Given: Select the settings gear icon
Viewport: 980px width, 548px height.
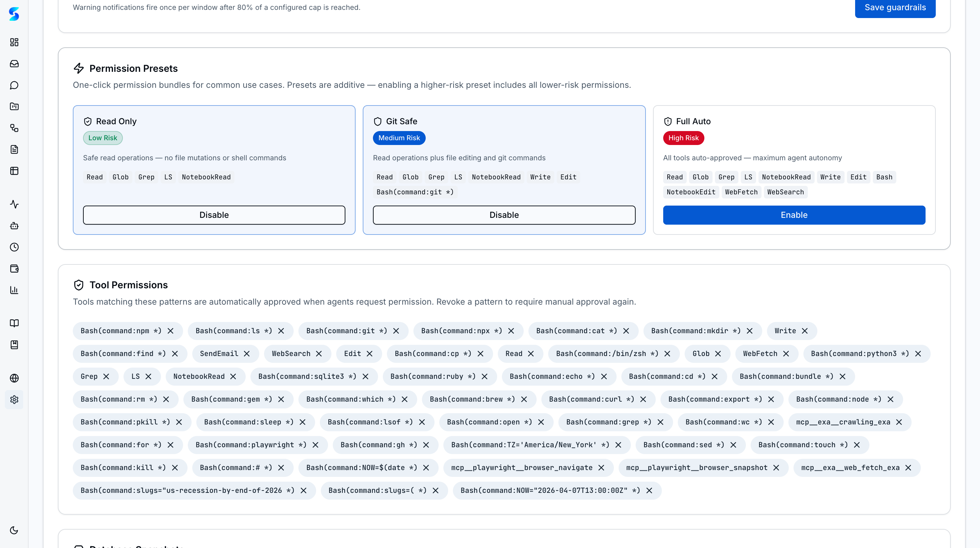Looking at the screenshot, I should click(14, 400).
